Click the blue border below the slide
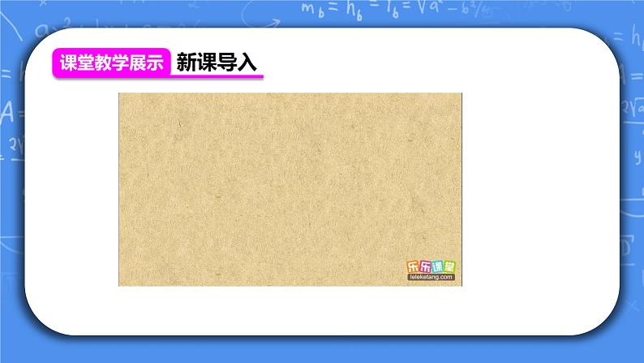The image size is (644, 363). (322, 354)
